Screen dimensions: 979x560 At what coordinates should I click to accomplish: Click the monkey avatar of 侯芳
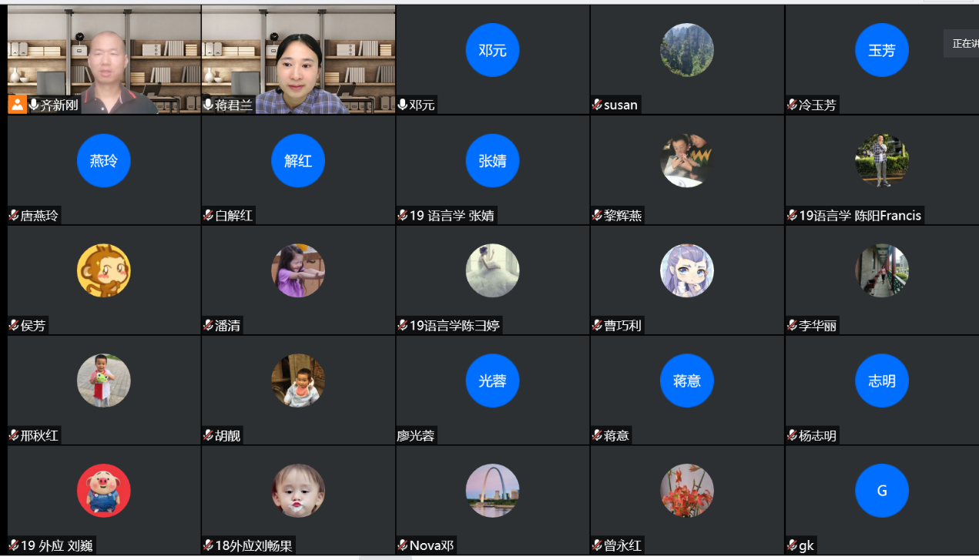pos(104,270)
